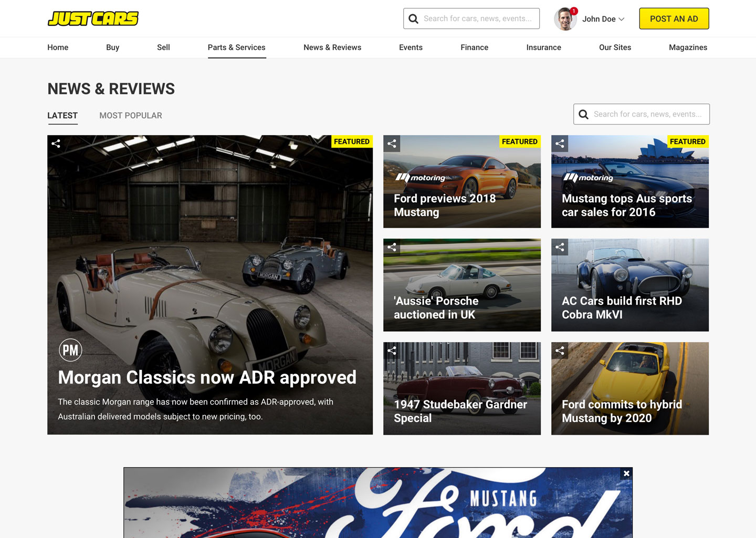Image resolution: width=756 pixels, height=538 pixels.
Task: Open the Insurance menu item
Action: click(x=544, y=47)
